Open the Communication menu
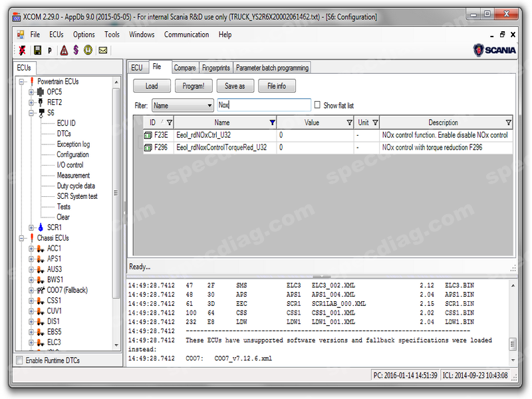Viewport: 532px width, 399px height. coord(186,35)
